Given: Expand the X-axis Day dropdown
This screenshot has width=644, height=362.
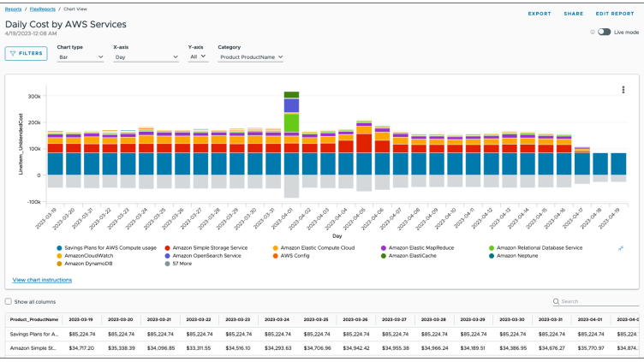Looking at the screenshot, I should (x=146, y=57).
